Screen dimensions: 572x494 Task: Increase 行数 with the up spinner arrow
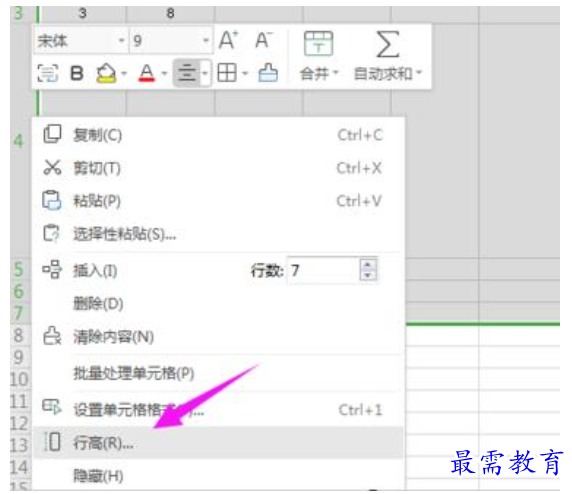(368, 265)
